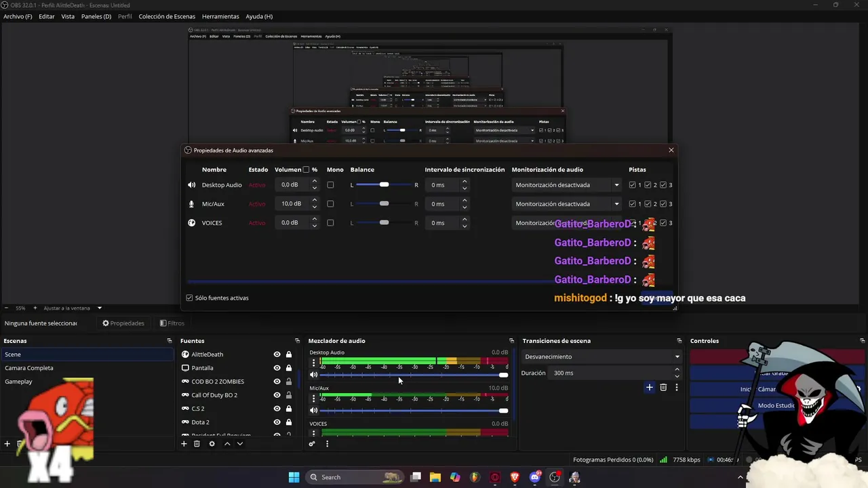Zoom in the preview with plus icon
This screenshot has height=488, width=868.
[35, 308]
